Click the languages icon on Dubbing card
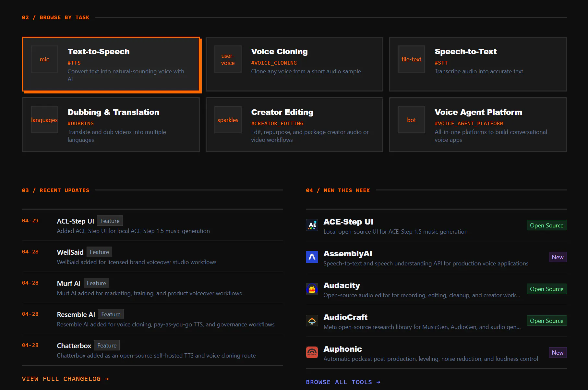The height and width of the screenshot is (390, 588). [44, 120]
